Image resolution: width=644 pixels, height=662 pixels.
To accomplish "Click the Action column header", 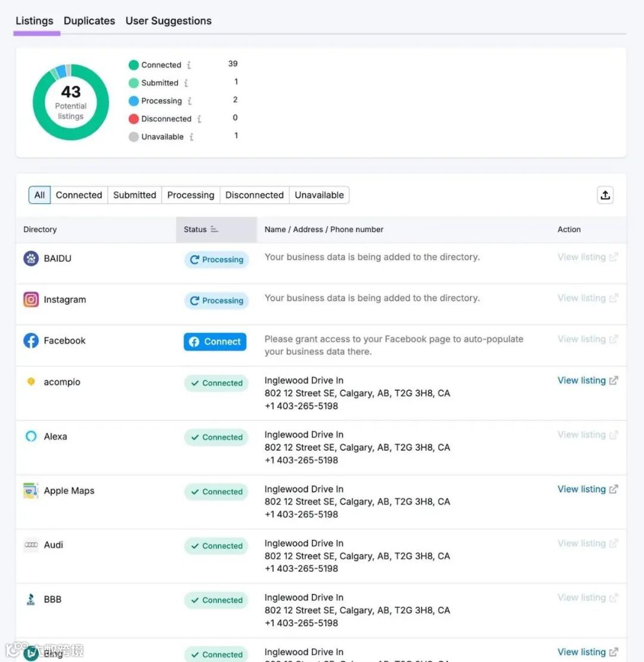I will point(569,229).
